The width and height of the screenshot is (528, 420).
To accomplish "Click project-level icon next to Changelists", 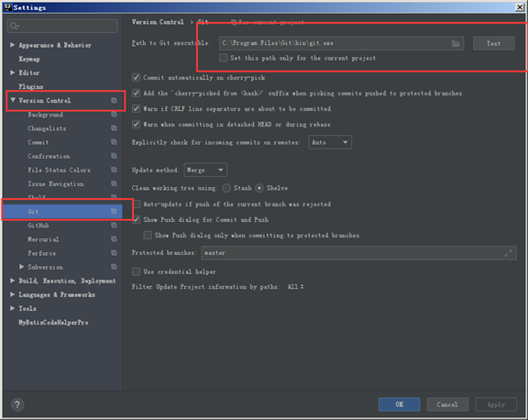I will pos(114,128).
